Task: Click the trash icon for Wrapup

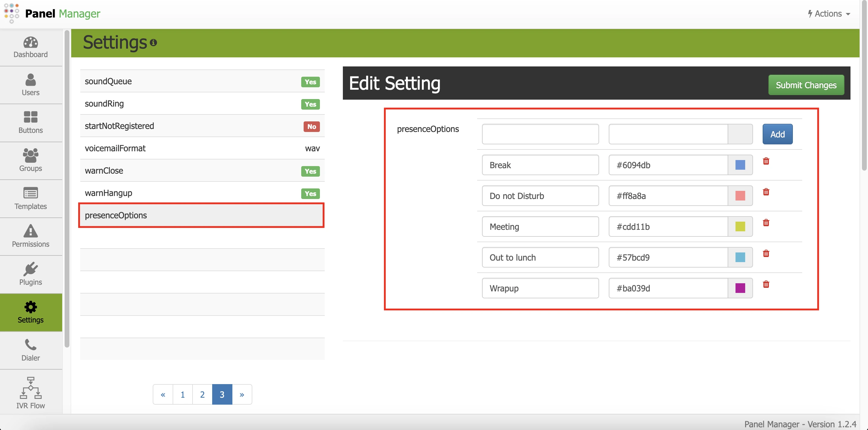Action: tap(766, 284)
